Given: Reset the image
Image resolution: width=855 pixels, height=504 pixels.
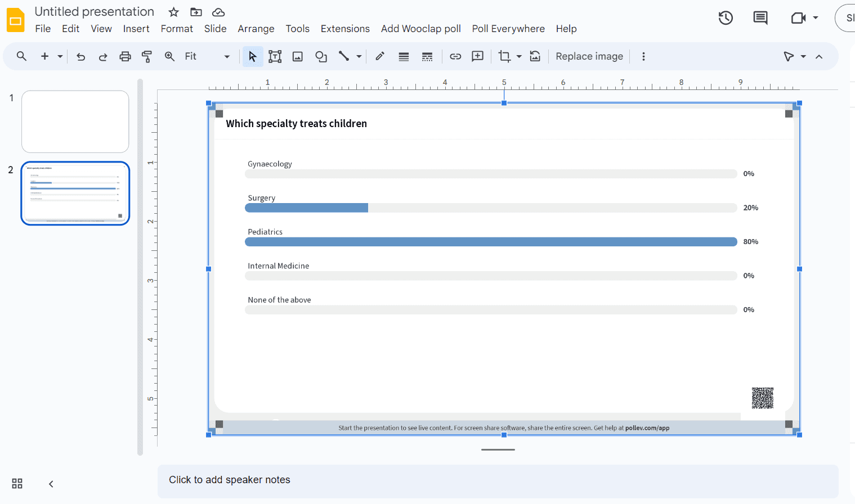Looking at the screenshot, I should tap(535, 56).
